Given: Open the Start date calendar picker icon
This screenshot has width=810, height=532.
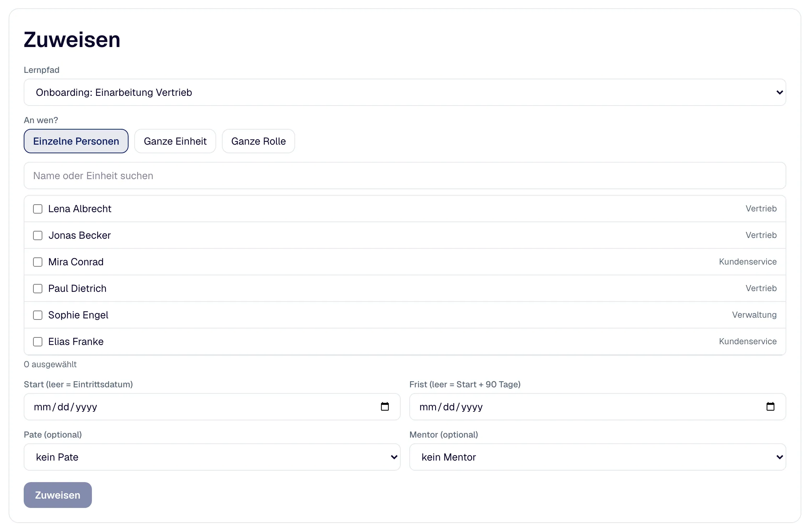Looking at the screenshot, I should coord(385,406).
